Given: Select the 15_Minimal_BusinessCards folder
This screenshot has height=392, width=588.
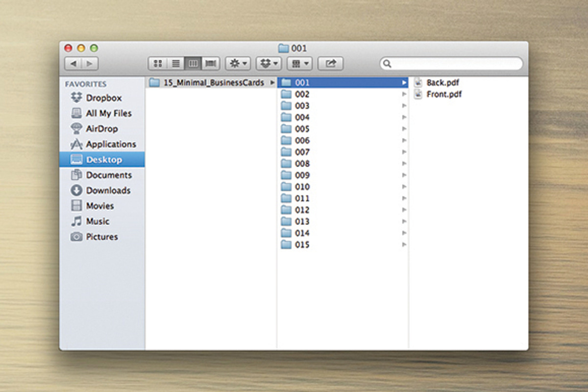Looking at the screenshot, I should click(212, 83).
